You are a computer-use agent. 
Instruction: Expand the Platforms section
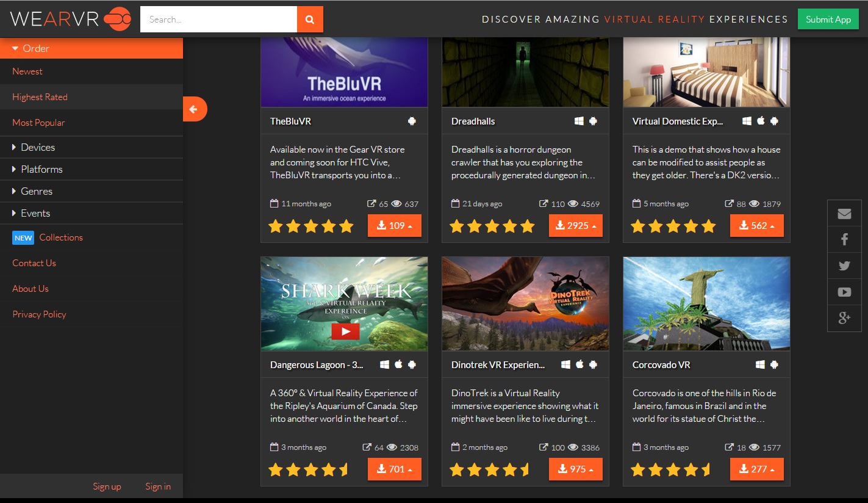point(91,169)
